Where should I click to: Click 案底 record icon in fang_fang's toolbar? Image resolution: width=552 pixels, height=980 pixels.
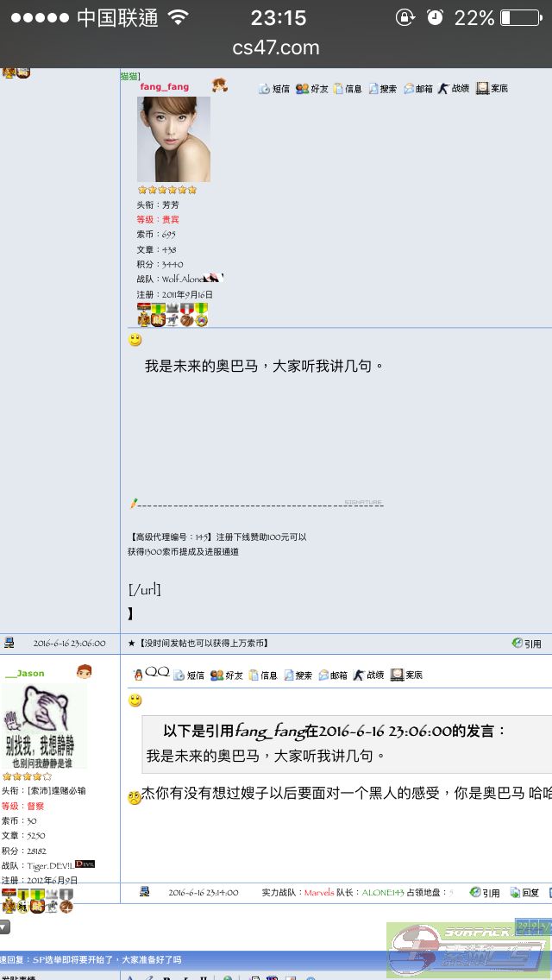492,89
